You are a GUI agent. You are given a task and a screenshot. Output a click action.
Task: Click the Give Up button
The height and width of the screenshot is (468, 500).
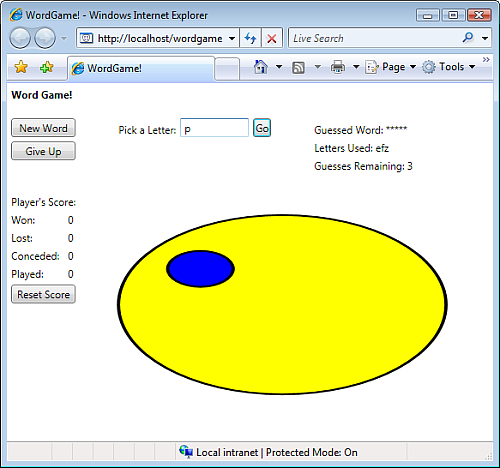pyautogui.click(x=43, y=151)
